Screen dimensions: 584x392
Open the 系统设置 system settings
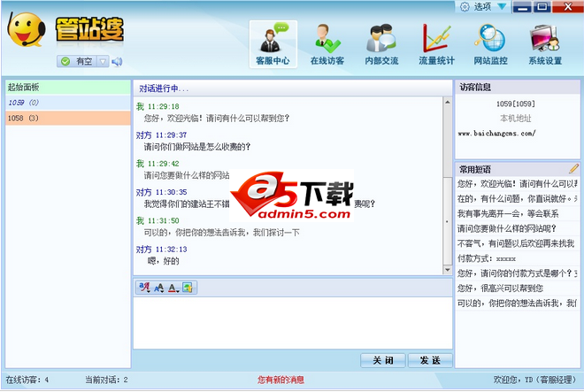[x=545, y=44]
